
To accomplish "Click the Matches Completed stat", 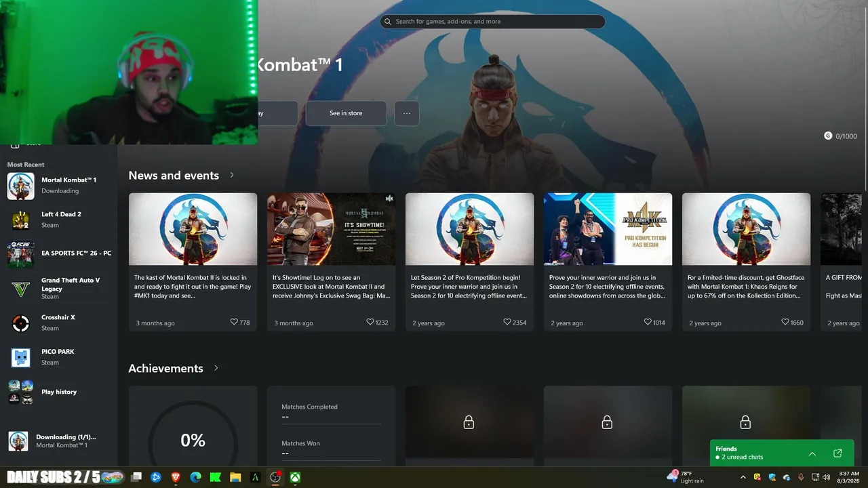I will click(331, 411).
